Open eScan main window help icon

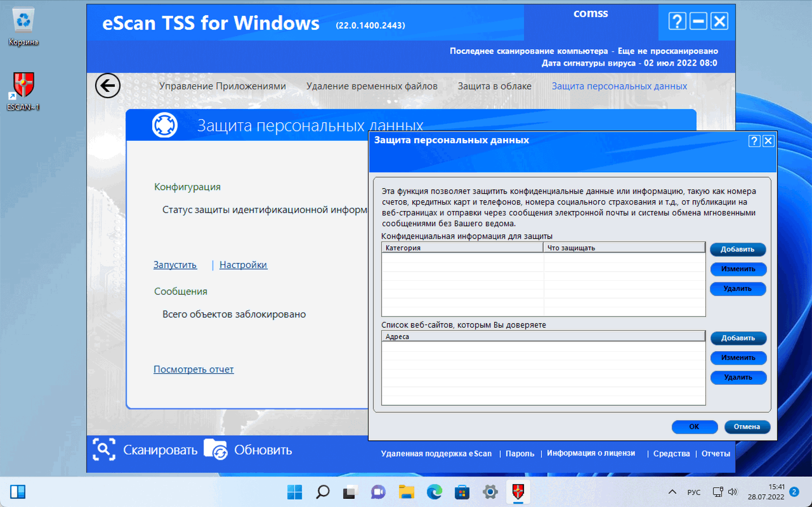[677, 21]
